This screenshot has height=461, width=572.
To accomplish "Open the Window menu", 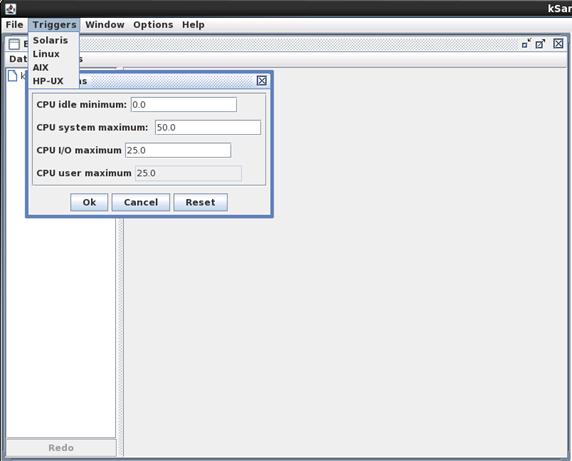I will [105, 25].
